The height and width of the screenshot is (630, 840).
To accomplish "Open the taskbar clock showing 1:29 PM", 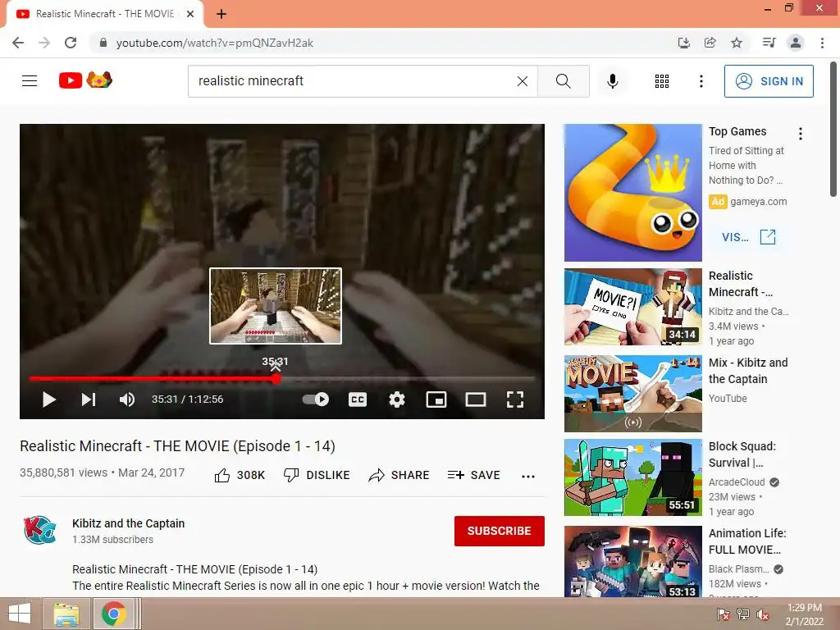I will click(805, 614).
